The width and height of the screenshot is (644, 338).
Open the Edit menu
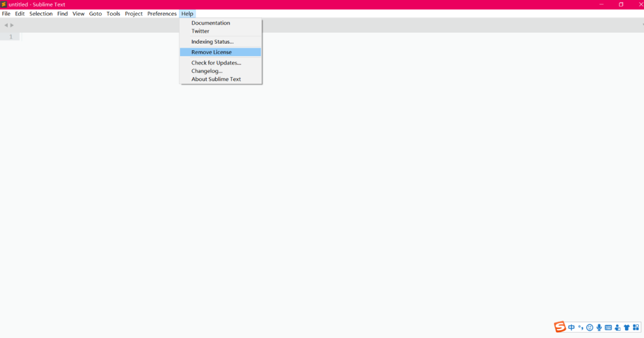click(x=20, y=14)
